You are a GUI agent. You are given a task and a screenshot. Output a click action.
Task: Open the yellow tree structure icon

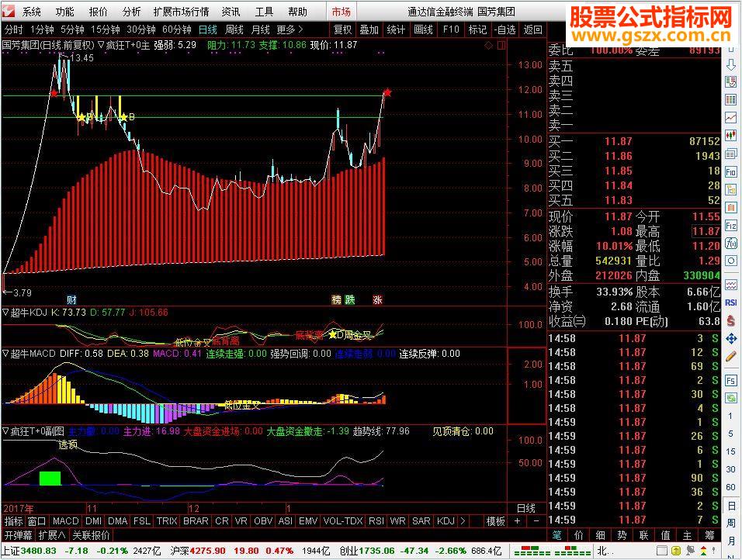tap(731, 190)
